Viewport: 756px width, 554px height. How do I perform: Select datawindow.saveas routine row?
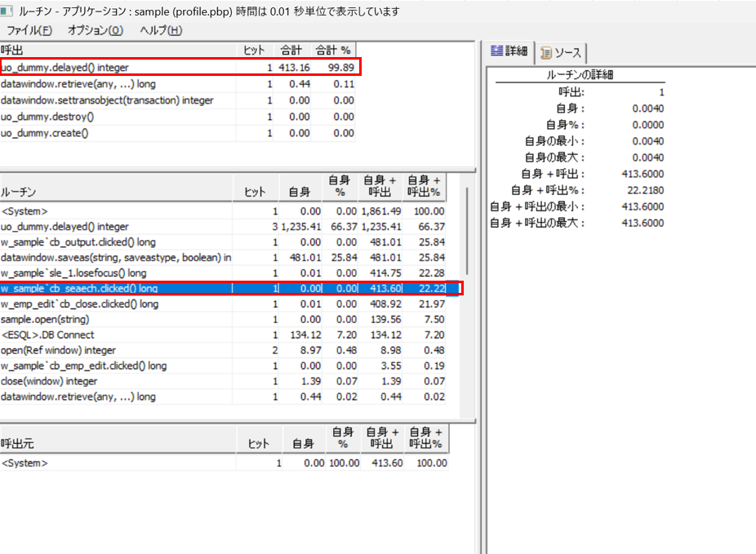click(115, 258)
